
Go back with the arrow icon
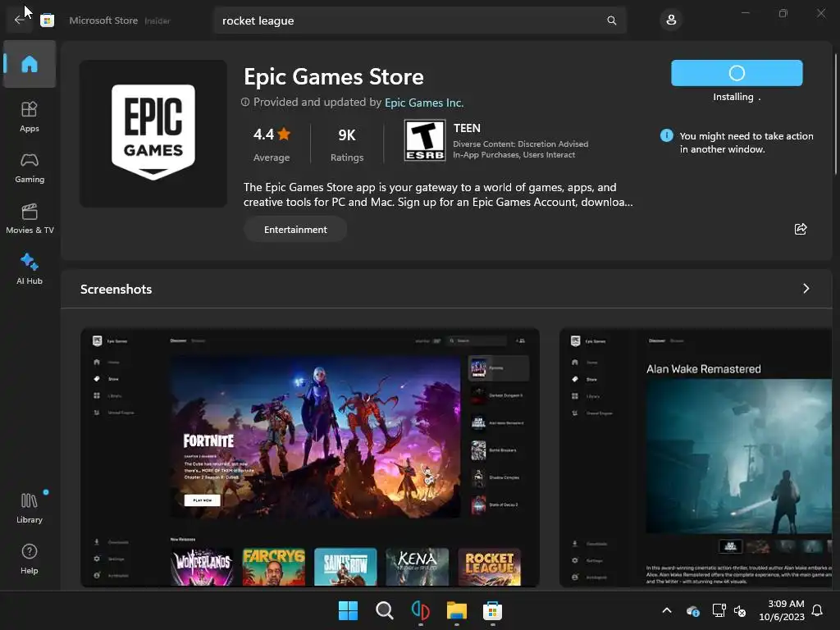[20, 21]
